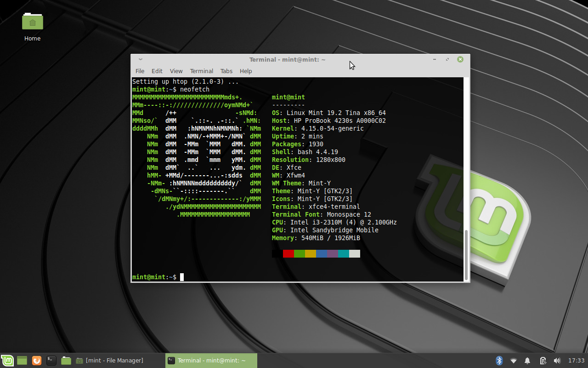The height and width of the screenshot is (368, 588).
Task: Click the 'GPU: Intel Sandybridge Mobile' line
Action: (325, 230)
